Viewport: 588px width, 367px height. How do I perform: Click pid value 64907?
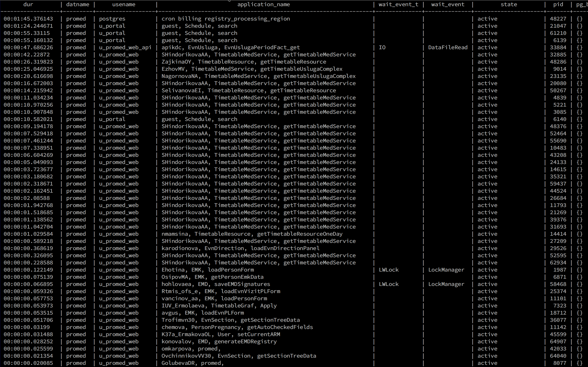coord(558,341)
